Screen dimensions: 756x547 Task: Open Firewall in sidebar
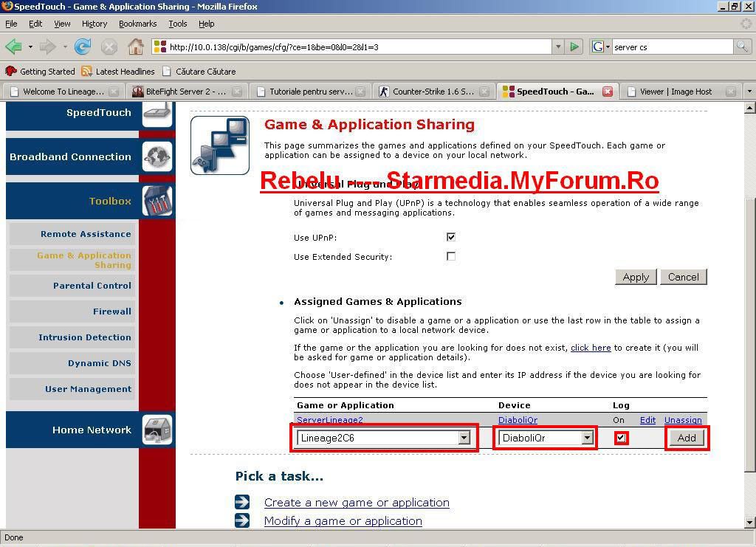pyautogui.click(x=72, y=312)
